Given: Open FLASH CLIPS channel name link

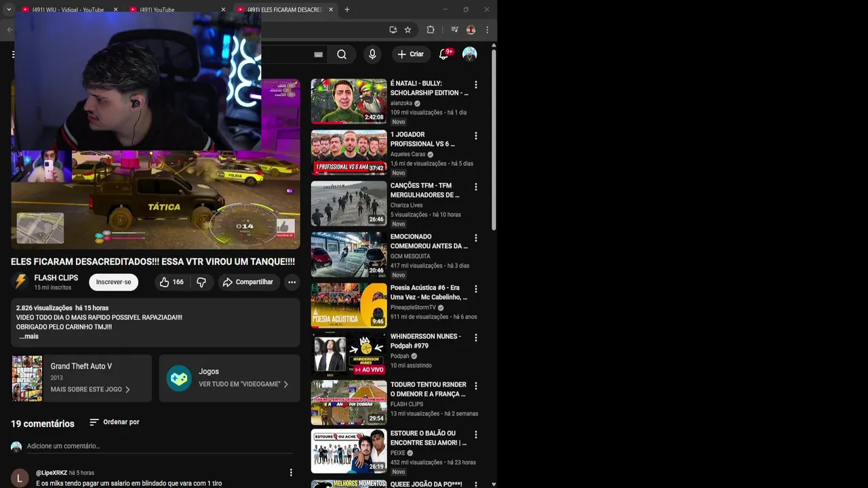Looking at the screenshot, I should (x=56, y=278).
